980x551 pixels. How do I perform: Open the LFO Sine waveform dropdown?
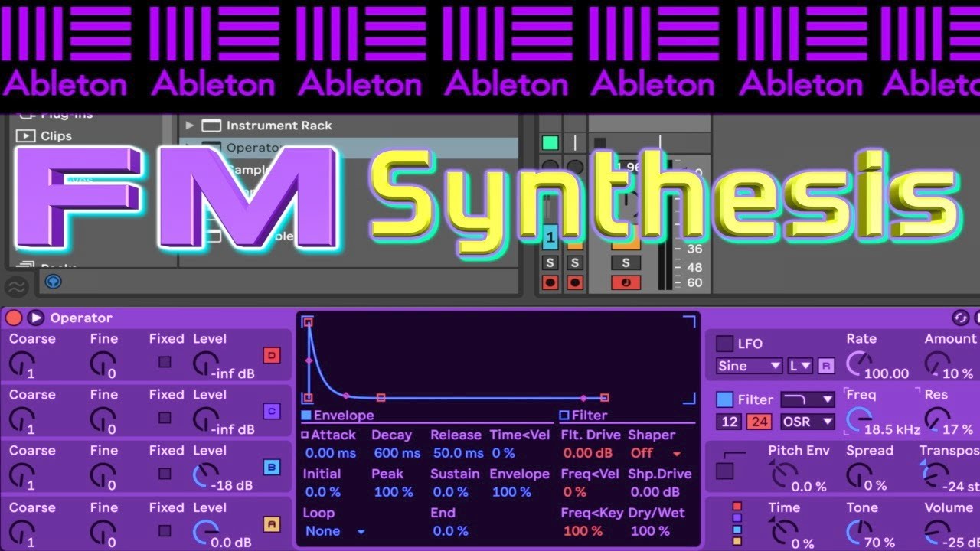click(749, 366)
